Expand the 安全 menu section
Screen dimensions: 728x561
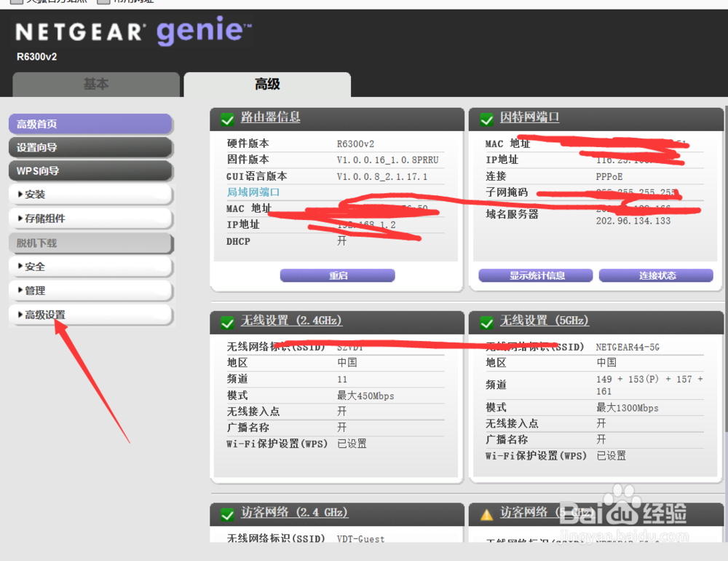click(x=90, y=267)
